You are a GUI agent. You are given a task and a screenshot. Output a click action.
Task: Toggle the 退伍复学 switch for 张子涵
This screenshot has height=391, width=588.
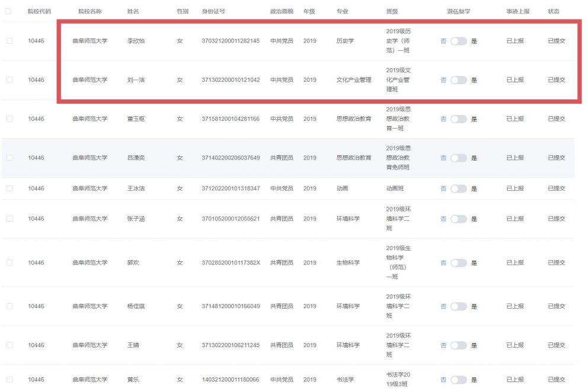coord(459,219)
